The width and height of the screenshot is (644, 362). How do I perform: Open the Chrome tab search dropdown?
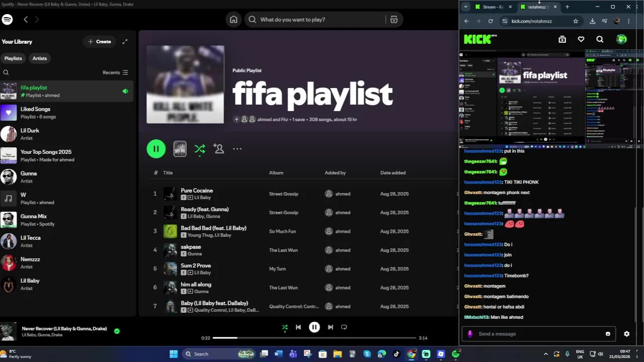point(466,7)
